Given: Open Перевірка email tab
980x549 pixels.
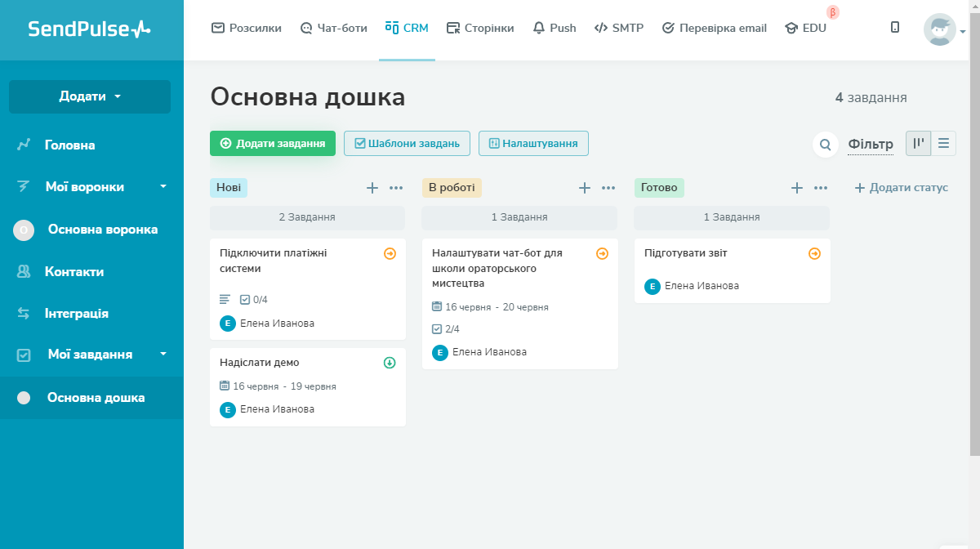Looking at the screenshot, I should (715, 28).
